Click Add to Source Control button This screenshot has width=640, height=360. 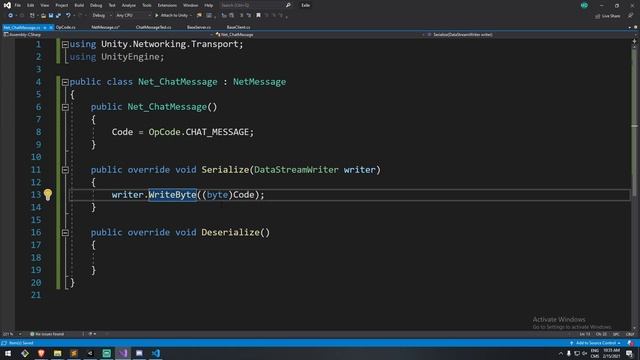point(595,343)
